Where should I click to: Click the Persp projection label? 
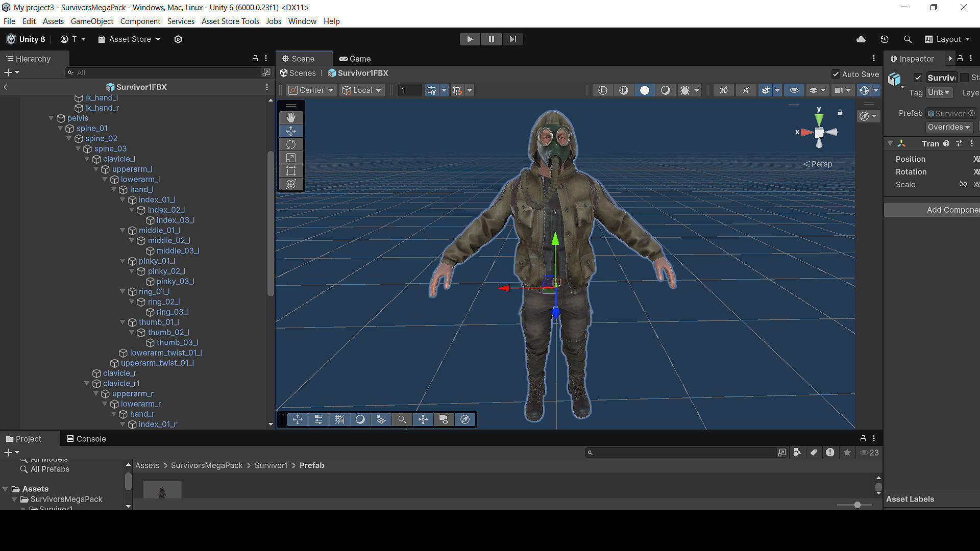click(x=818, y=164)
